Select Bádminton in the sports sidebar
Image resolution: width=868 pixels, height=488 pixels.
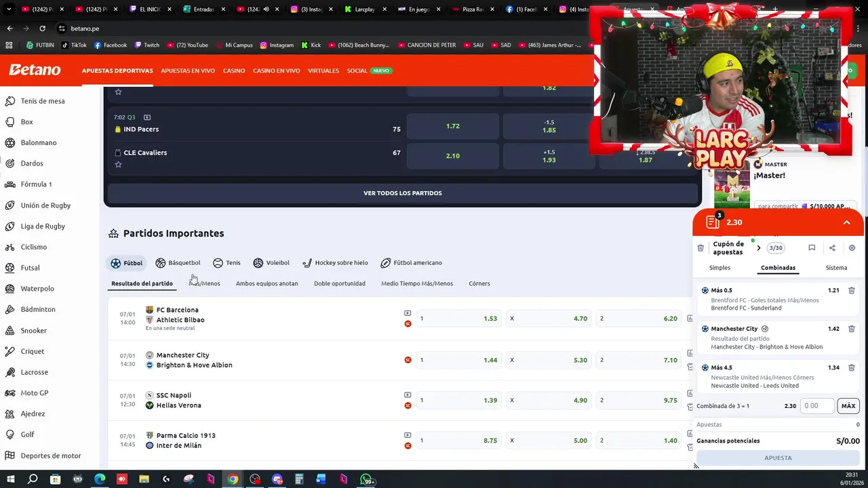click(x=38, y=309)
